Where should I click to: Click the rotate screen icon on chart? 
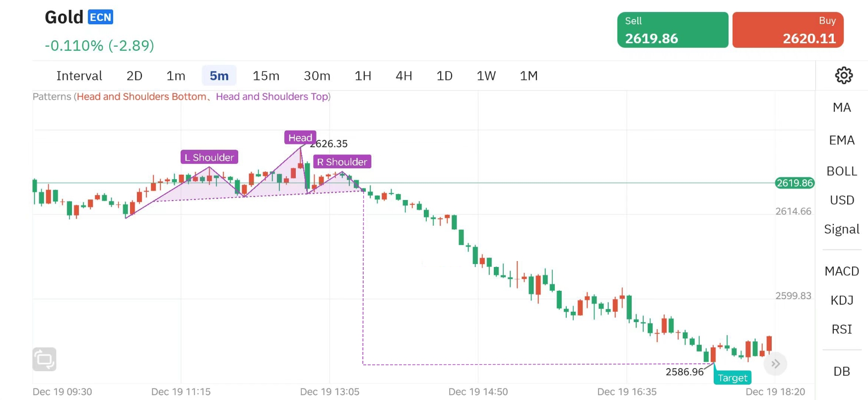45,359
